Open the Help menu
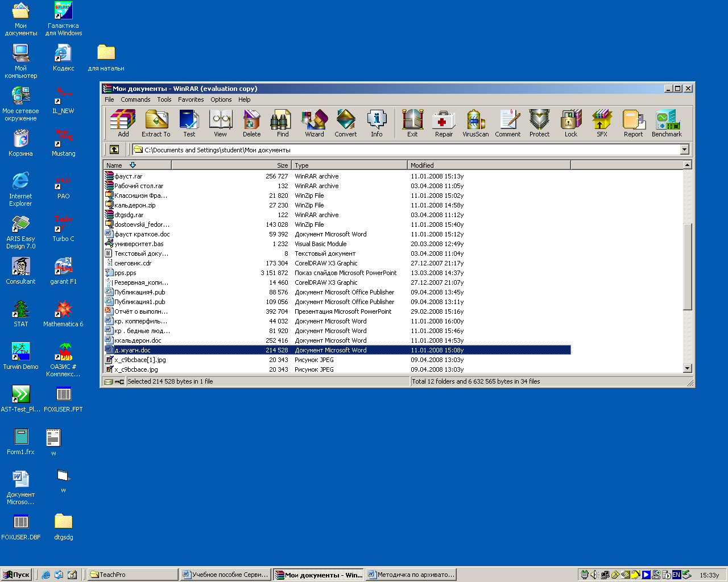The image size is (728, 582). tap(244, 99)
